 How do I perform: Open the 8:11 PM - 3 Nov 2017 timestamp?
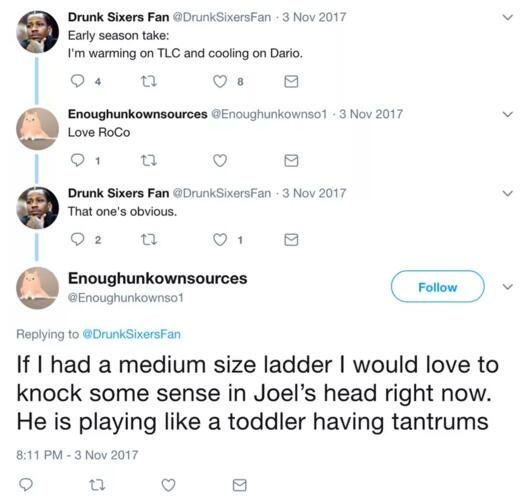77,455
